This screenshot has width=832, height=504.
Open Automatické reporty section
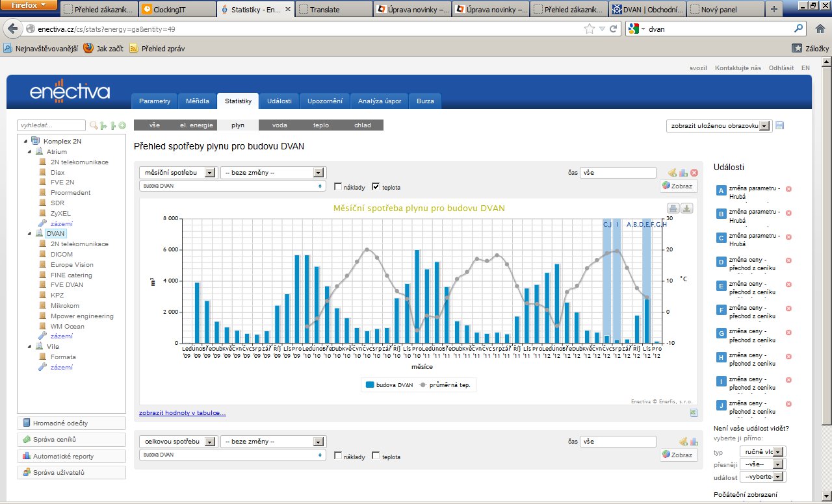(71, 456)
